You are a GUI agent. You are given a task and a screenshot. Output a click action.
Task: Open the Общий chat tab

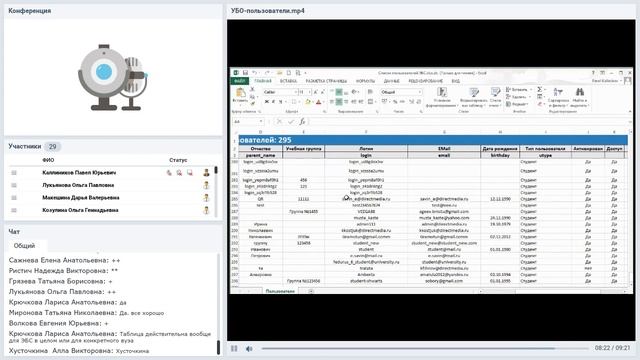(24, 246)
